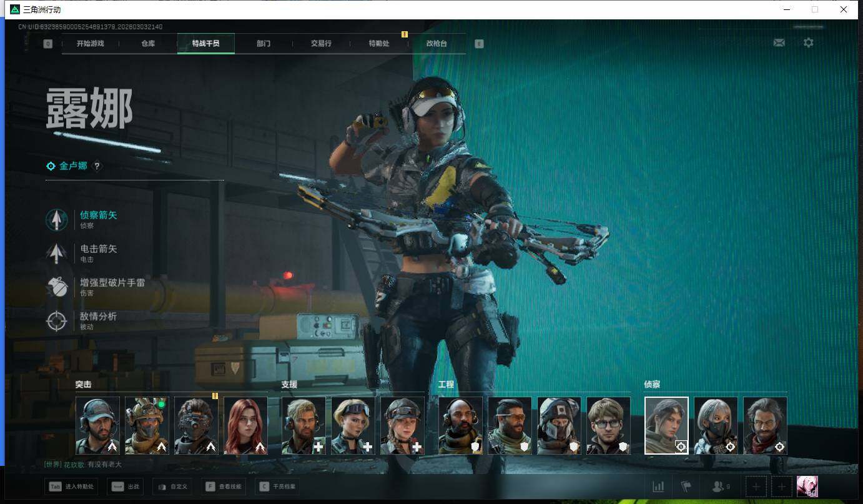
Task: Select the 增强型破片手雷 grenade skill icon
Action: point(57,287)
